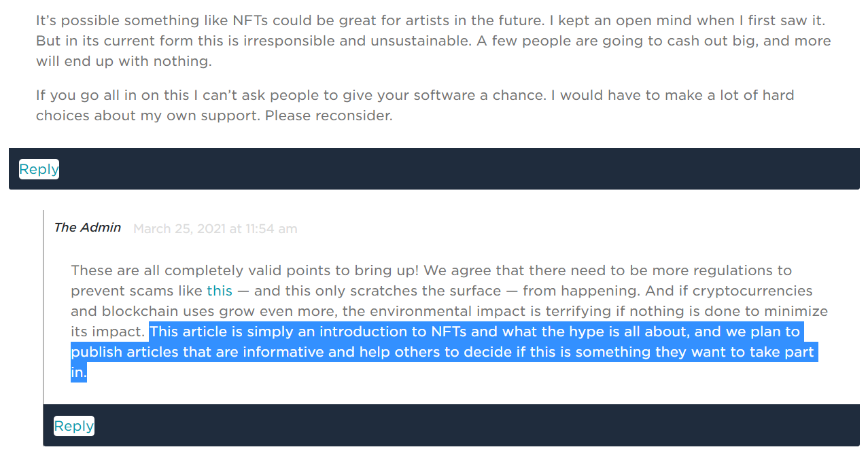Click the March 25, 2021 timestamp

pos(215,229)
